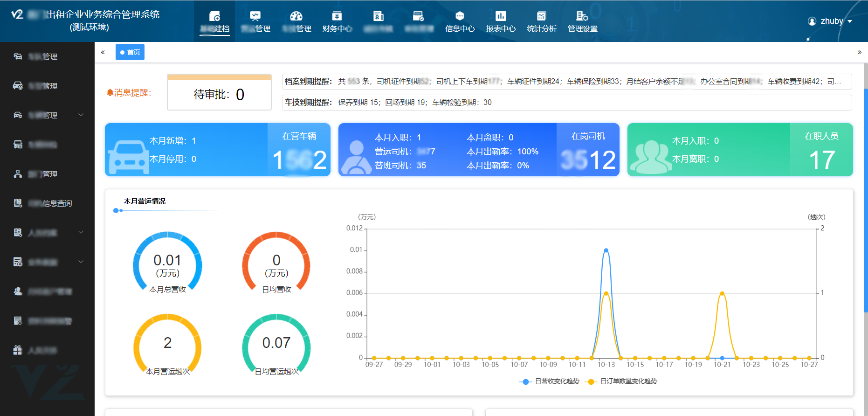Click the 建档 file-plus icon in top bar
This screenshot has height=416, width=868.
point(214,16)
